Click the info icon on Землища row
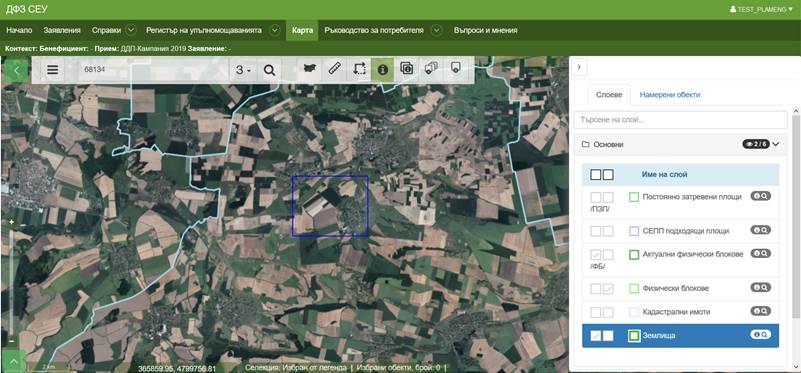801x373 pixels. (756, 335)
